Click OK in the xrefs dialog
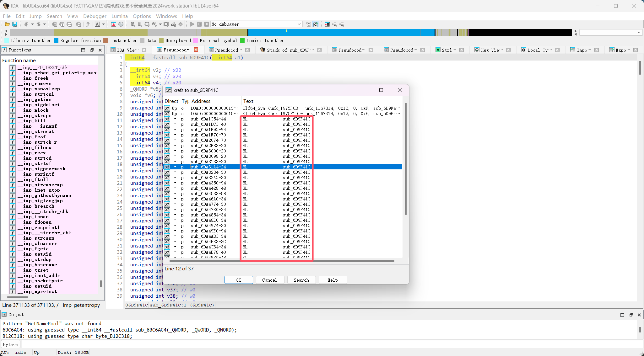The height and width of the screenshot is (356, 644). [x=238, y=280]
